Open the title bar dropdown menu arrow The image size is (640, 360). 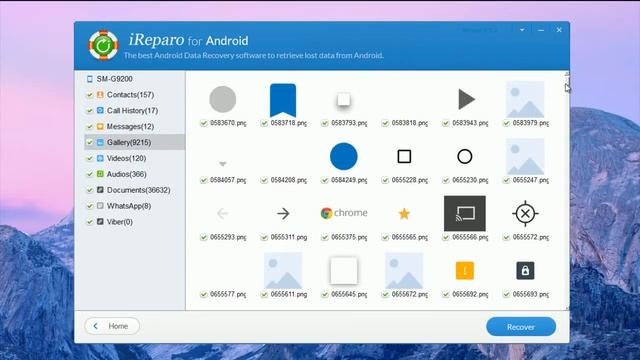point(522,30)
